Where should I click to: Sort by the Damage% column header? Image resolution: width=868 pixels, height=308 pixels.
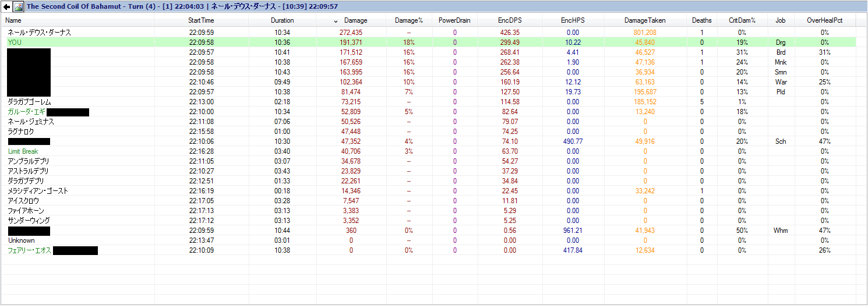click(x=409, y=20)
